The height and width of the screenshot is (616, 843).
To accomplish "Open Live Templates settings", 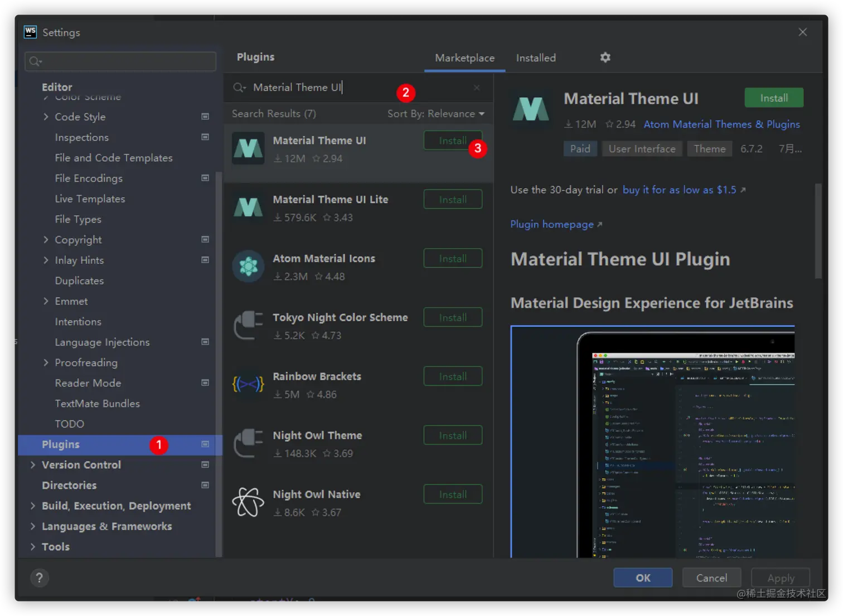I will (90, 198).
